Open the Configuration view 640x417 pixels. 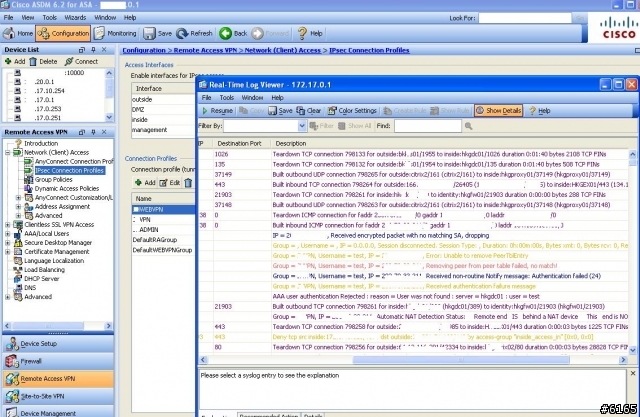(x=63, y=33)
